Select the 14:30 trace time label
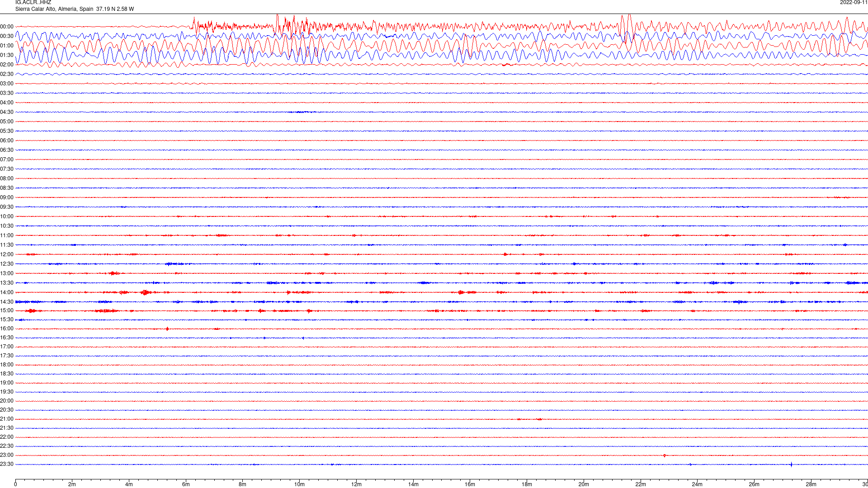868x488 pixels. coord(7,302)
